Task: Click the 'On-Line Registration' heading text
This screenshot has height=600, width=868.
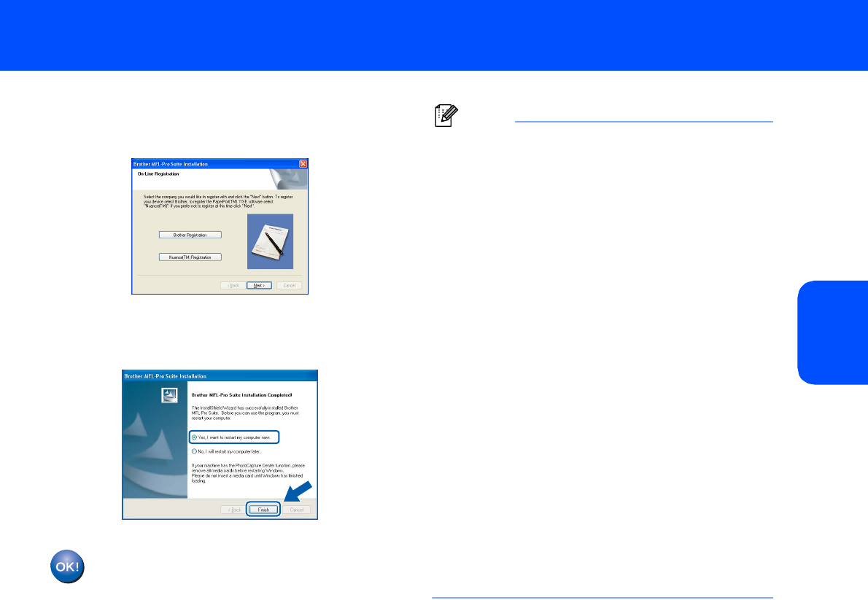Action: (x=158, y=174)
